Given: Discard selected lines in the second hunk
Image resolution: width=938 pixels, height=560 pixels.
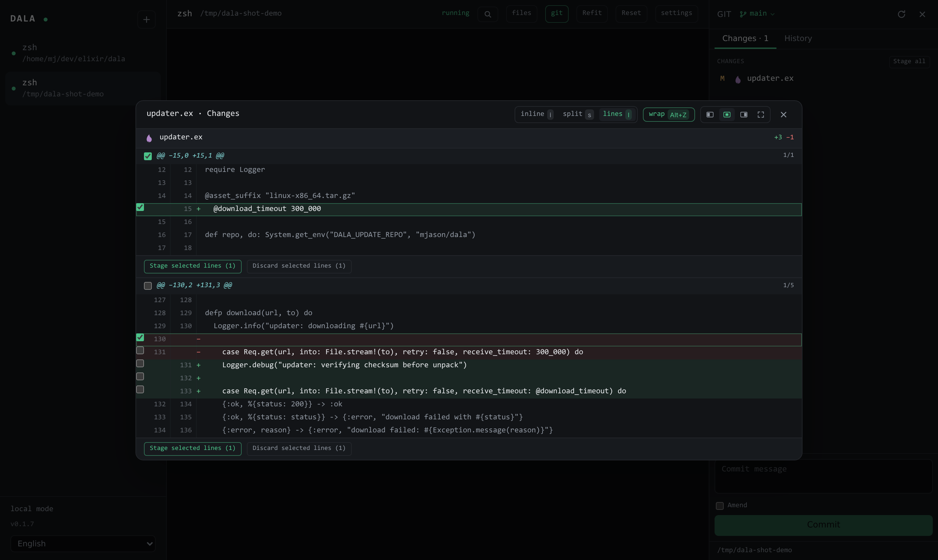Looking at the screenshot, I should point(299,448).
